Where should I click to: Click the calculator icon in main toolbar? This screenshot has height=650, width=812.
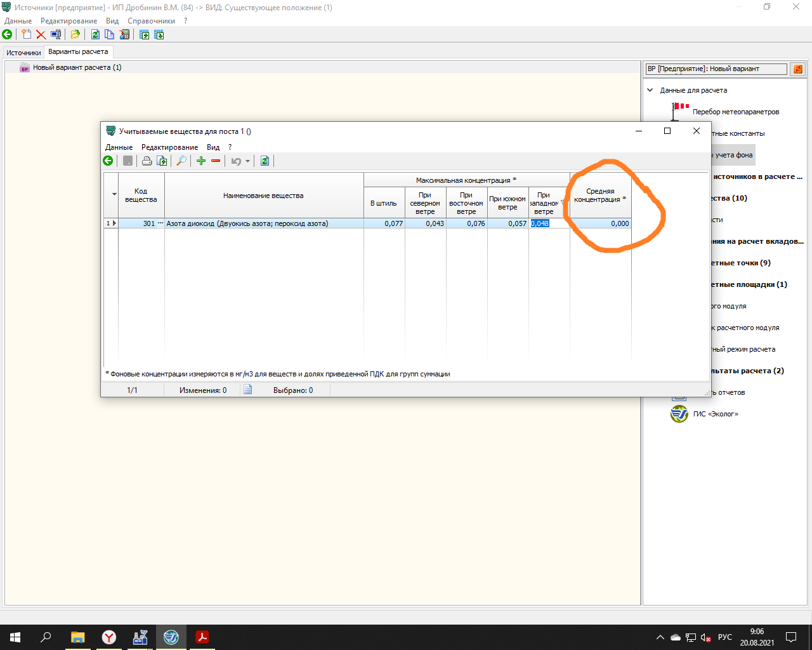pyautogui.click(x=124, y=35)
